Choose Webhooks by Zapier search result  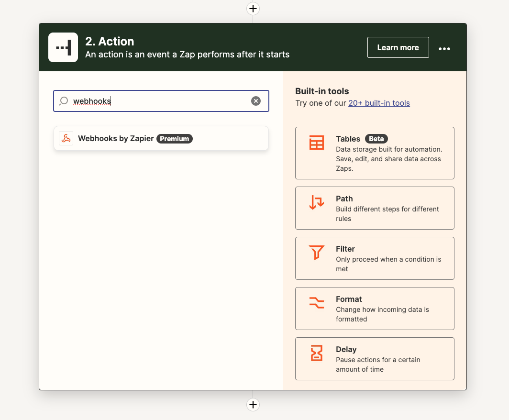[x=161, y=138]
